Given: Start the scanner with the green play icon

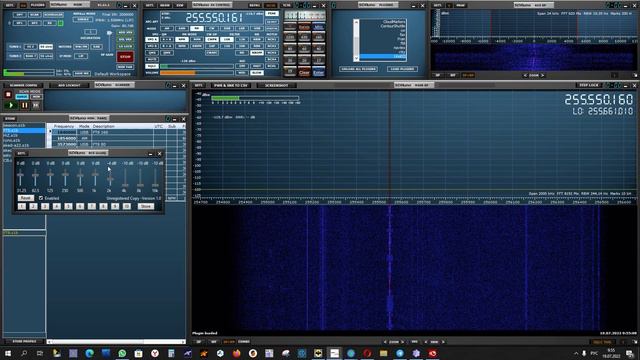Looking at the screenshot, I should (11, 105).
